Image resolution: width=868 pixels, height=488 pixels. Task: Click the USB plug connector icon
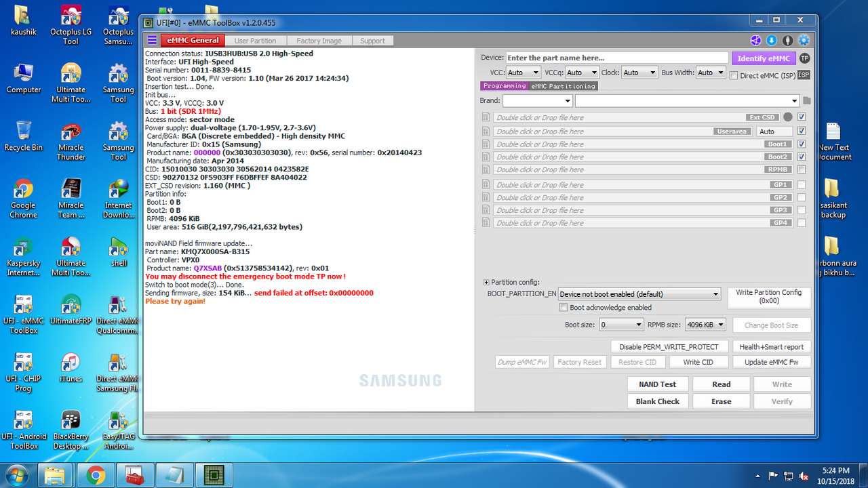click(x=787, y=41)
